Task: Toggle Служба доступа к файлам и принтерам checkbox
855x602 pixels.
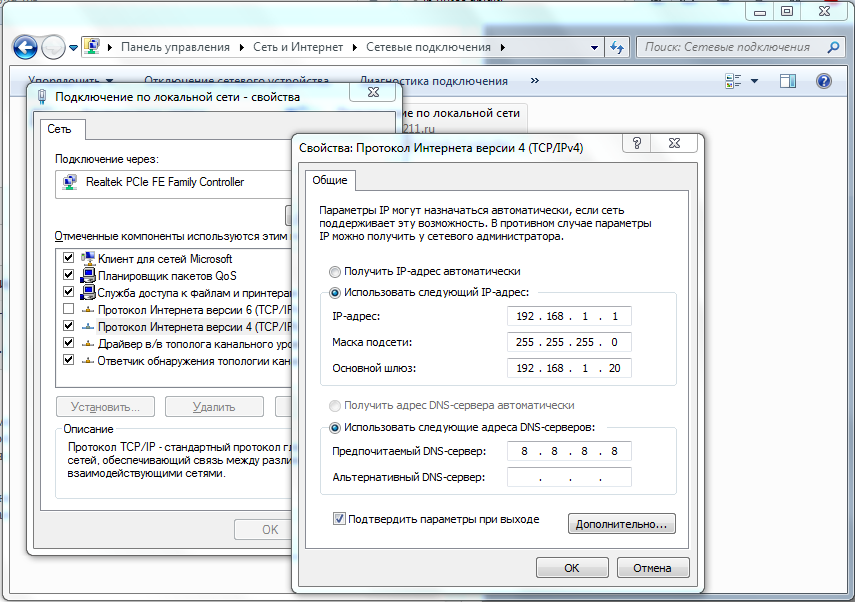Action: [68, 292]
